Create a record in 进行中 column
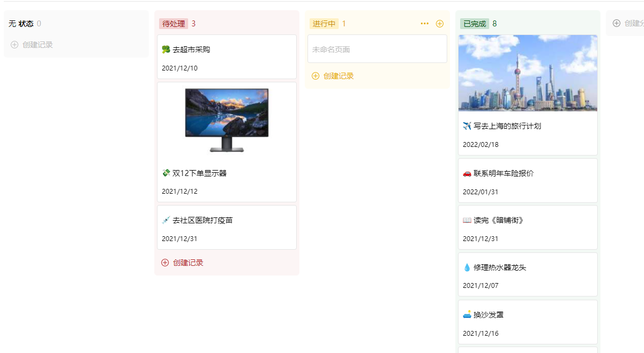The image size is (644, 353). (x=333, y=76)
